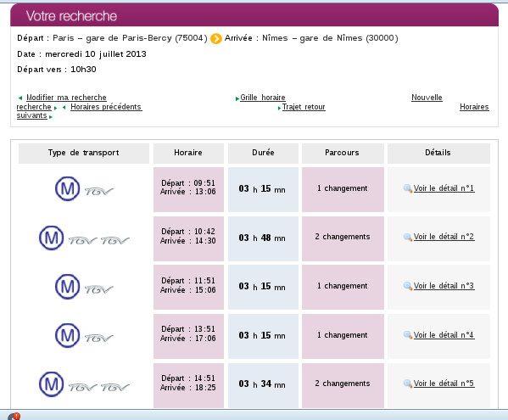
Task: Click the Metro M icon in the 09:51 row
Action: point(67,188)
